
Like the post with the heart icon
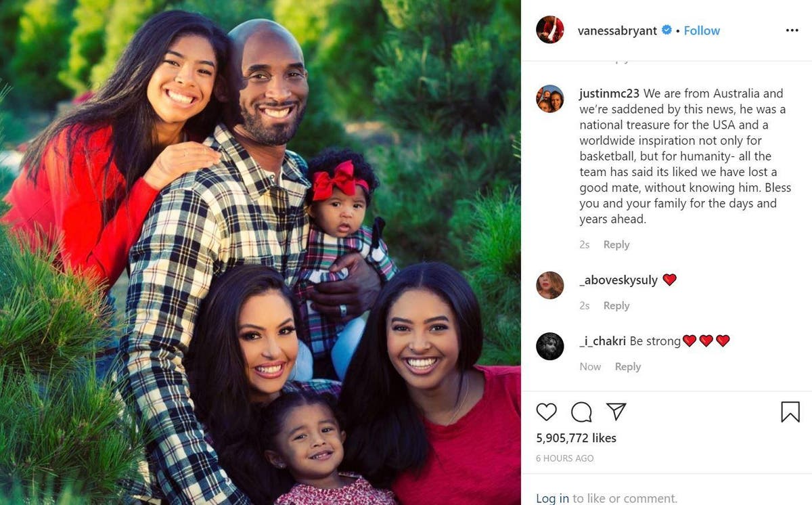coord(546,412)
